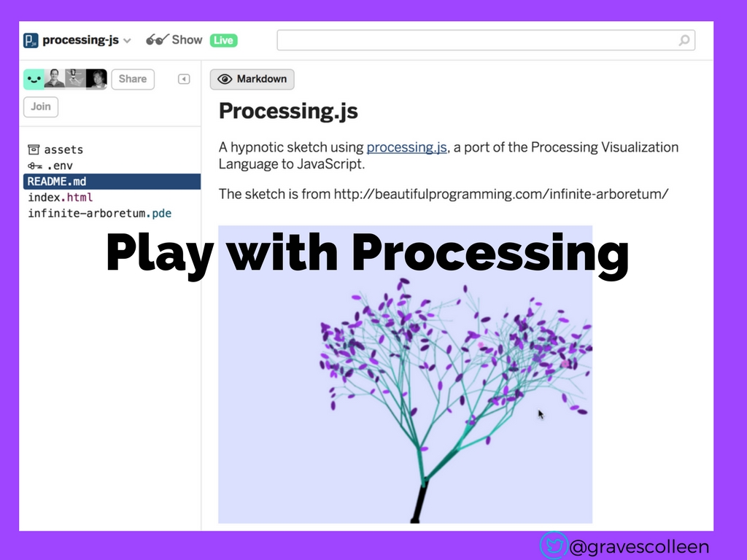Open the assets folder in file list
This screenshot has height=560, width=747.
[63, 149]
